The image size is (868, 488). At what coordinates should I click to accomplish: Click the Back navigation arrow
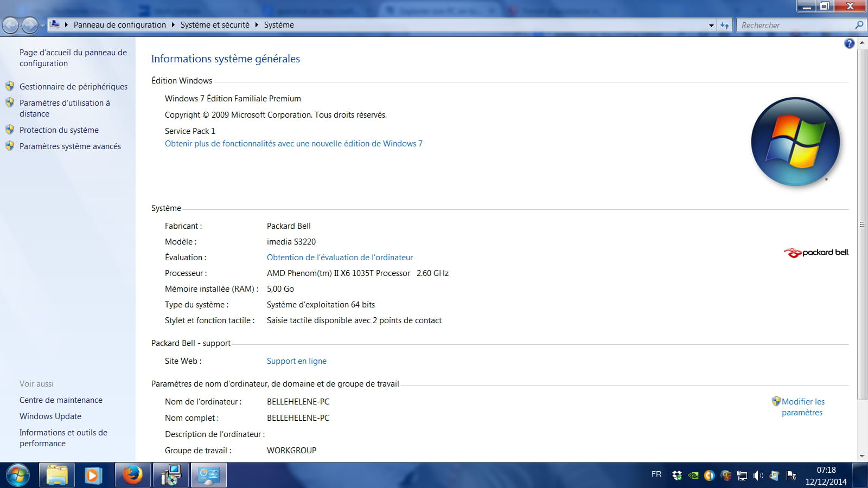coord(10,25)
